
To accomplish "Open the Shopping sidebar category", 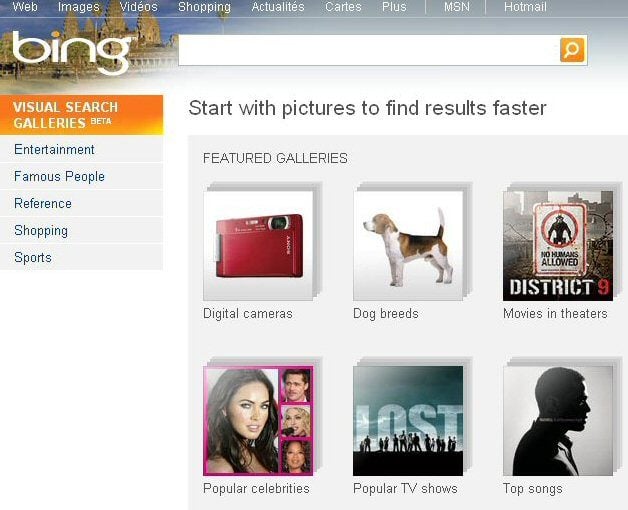I will pyautogui.click(x=81, y=231).
